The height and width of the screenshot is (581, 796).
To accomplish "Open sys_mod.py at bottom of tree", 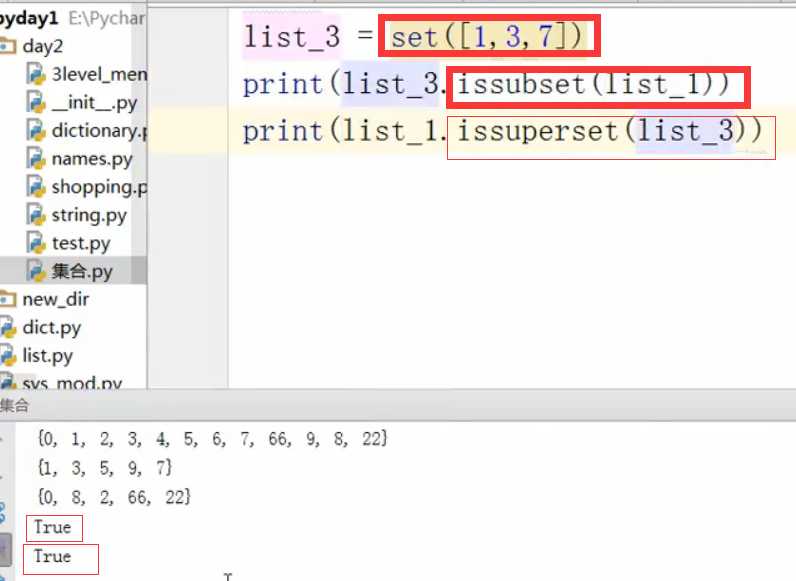I will click(72, 382).
